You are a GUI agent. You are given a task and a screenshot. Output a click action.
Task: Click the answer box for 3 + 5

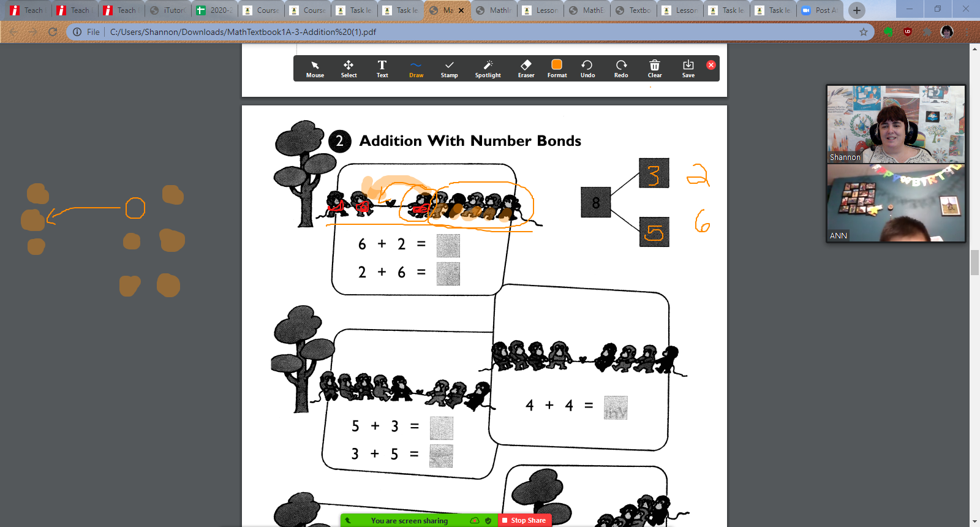pos(442,456)
